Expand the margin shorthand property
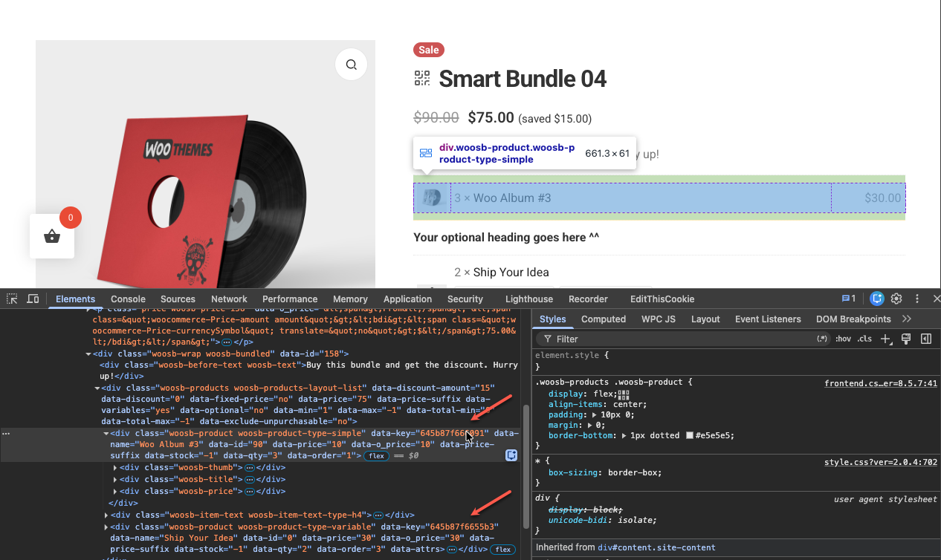Screen dimensions: 941x560 click(590, 425)
